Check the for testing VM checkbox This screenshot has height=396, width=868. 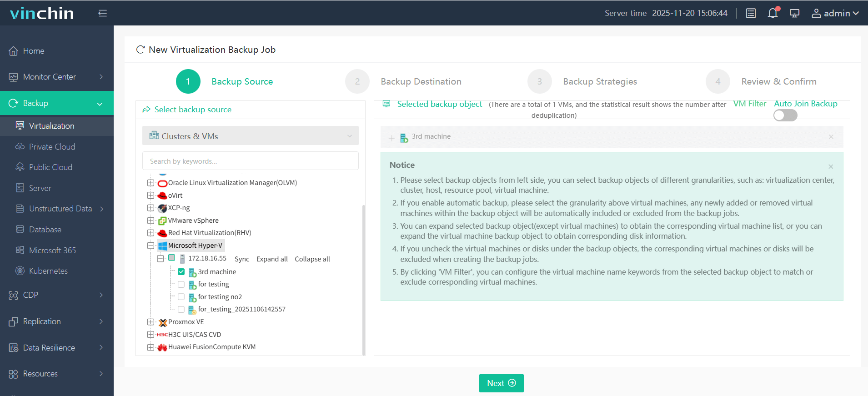coord(181,284)
